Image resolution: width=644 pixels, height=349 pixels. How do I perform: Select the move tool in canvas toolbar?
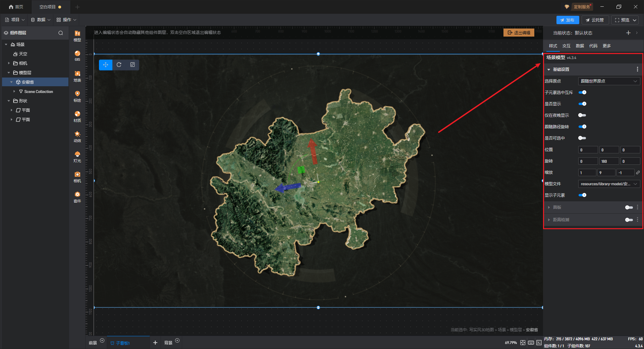(106, 65)
